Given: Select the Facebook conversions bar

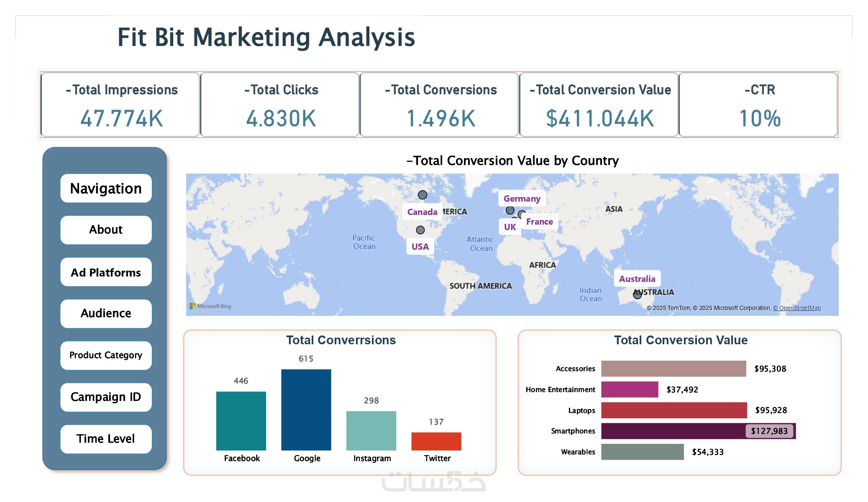Looking at the screenshot, I should pos(241,420).
